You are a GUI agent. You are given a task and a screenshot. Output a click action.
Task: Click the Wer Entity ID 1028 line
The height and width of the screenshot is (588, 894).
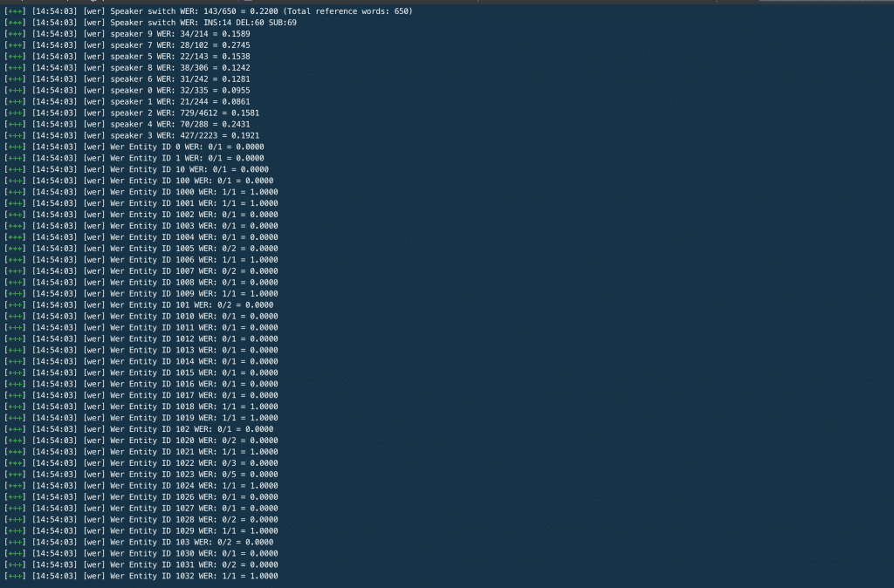coord(141,520)
